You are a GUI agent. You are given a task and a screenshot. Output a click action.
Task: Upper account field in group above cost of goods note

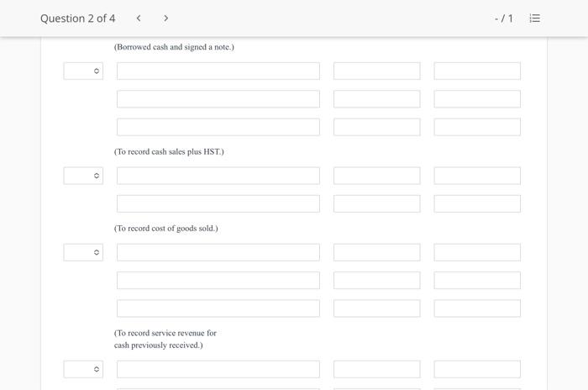[x=218, y=176]
